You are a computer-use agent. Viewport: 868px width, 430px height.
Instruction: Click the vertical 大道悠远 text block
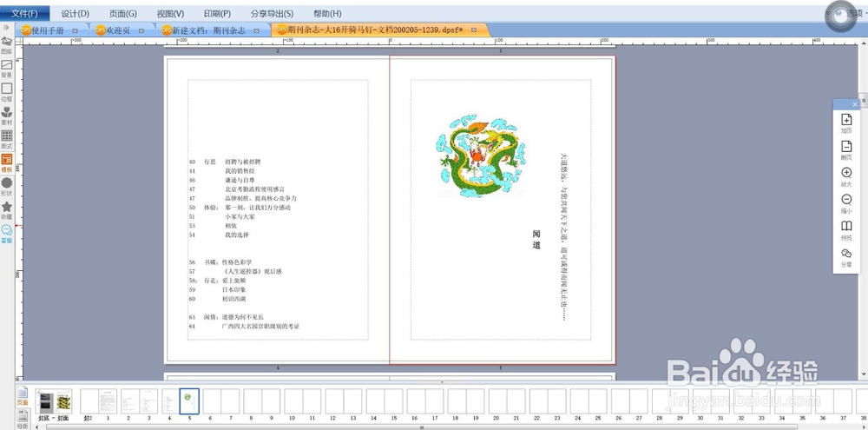(564, 237)
